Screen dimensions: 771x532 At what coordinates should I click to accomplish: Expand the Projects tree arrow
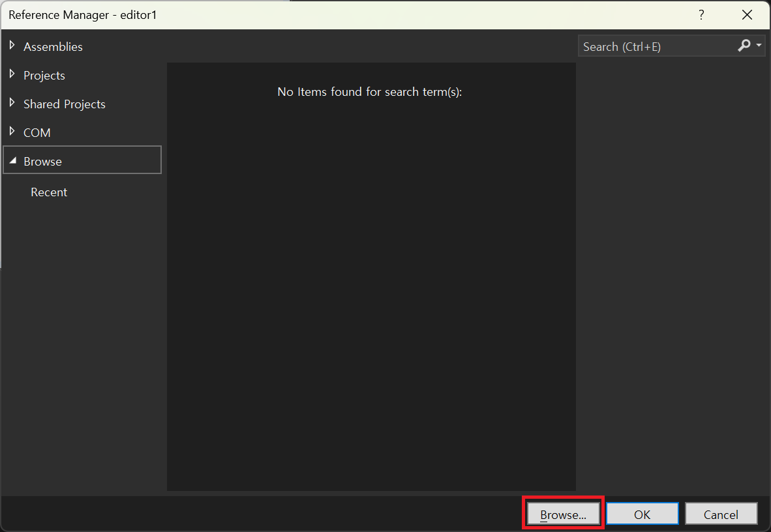12,74
